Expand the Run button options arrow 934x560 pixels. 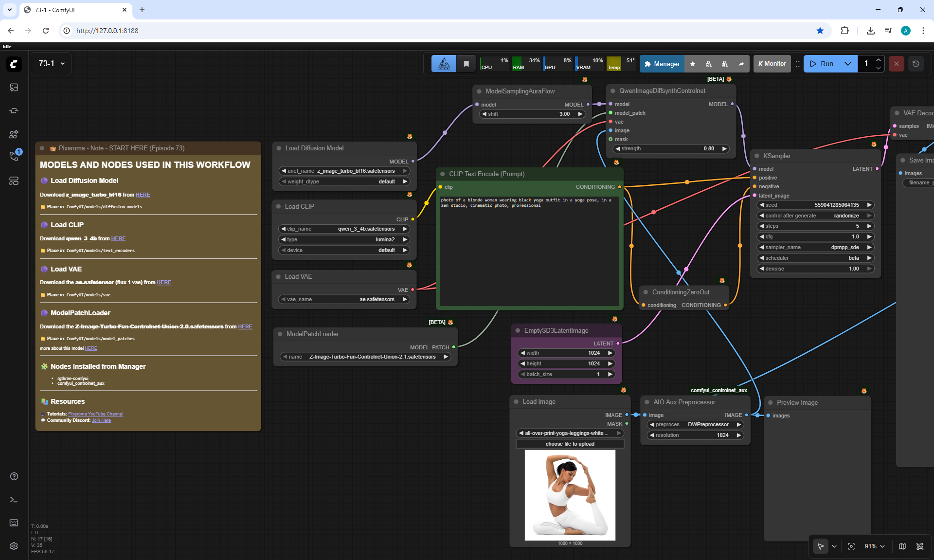click(848, 64)
